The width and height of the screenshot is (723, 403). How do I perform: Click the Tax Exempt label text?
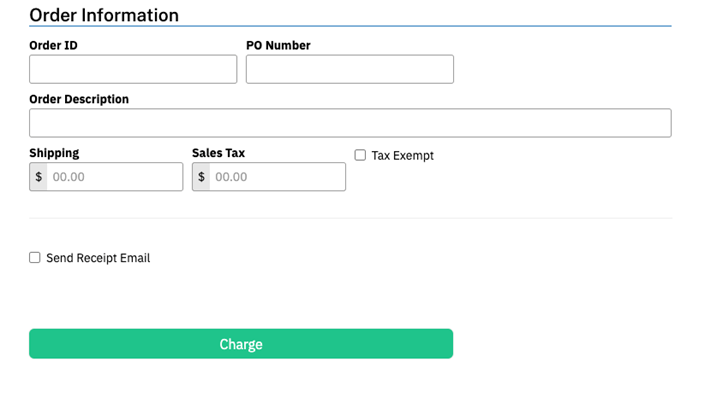402,156
